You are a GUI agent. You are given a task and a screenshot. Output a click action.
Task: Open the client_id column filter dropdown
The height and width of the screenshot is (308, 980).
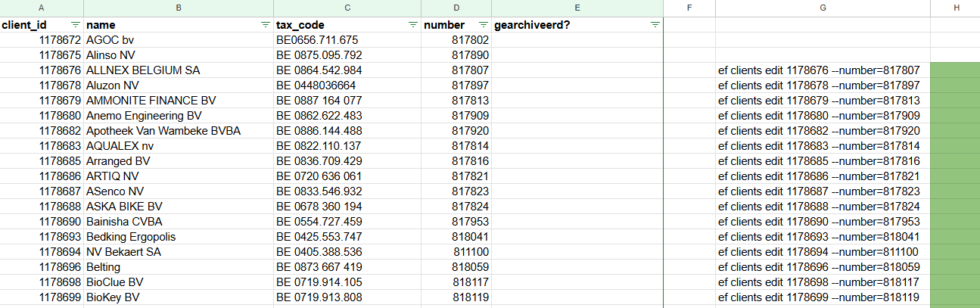pyautogui.click(x=76, y=25)
